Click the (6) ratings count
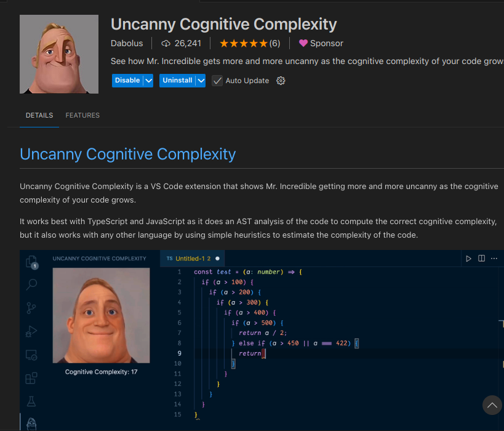Screen dimensions: 504x431 274,44
